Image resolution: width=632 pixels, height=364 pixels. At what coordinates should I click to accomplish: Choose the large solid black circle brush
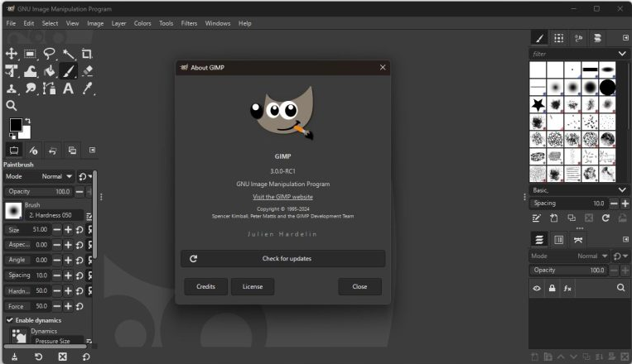tap(607, 87)
